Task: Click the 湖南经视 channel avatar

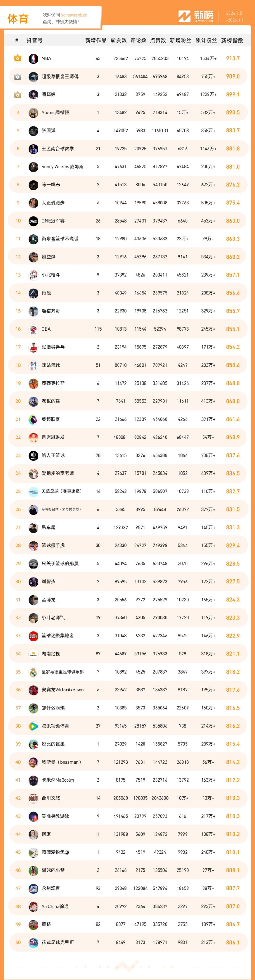Action: pyautogui.click(x=33, y=654)
